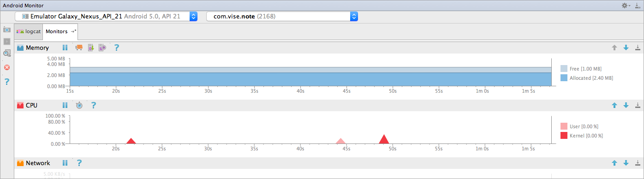Open the com.vise.note process dropdown
The height and width of the screenshot is (179, 644).
click(x=282, y=16)
